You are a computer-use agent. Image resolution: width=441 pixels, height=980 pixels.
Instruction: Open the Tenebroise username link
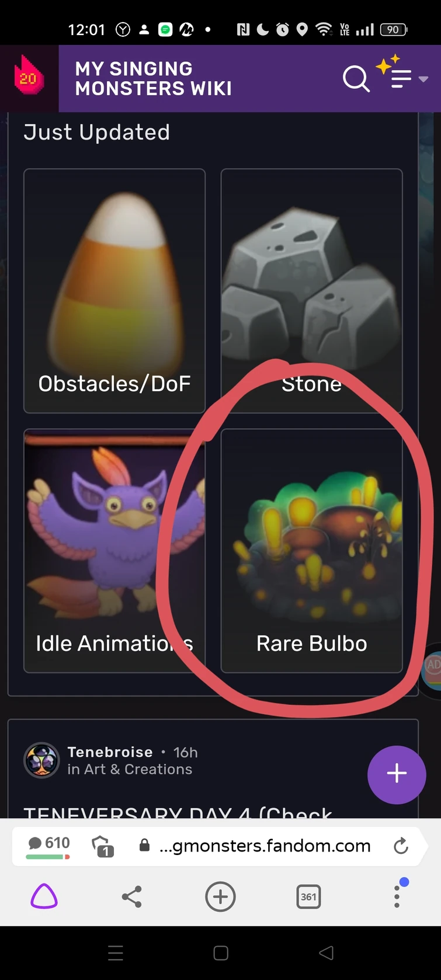[110, 752]
